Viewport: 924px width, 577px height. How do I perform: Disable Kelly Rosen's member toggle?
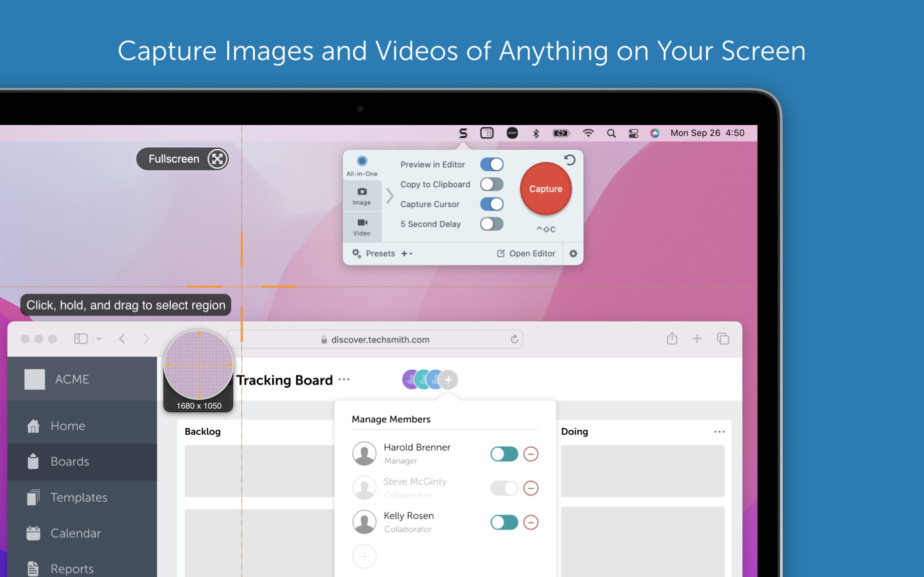[504, 523]
